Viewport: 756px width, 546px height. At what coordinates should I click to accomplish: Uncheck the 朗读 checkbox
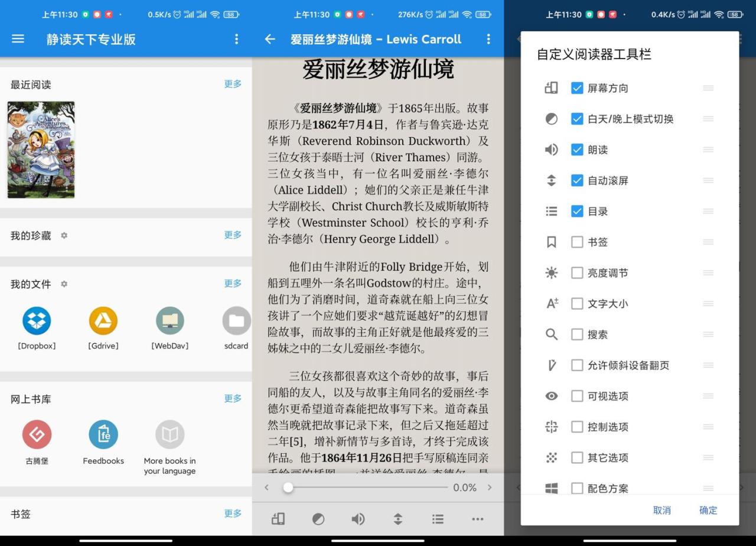point(577,149)
